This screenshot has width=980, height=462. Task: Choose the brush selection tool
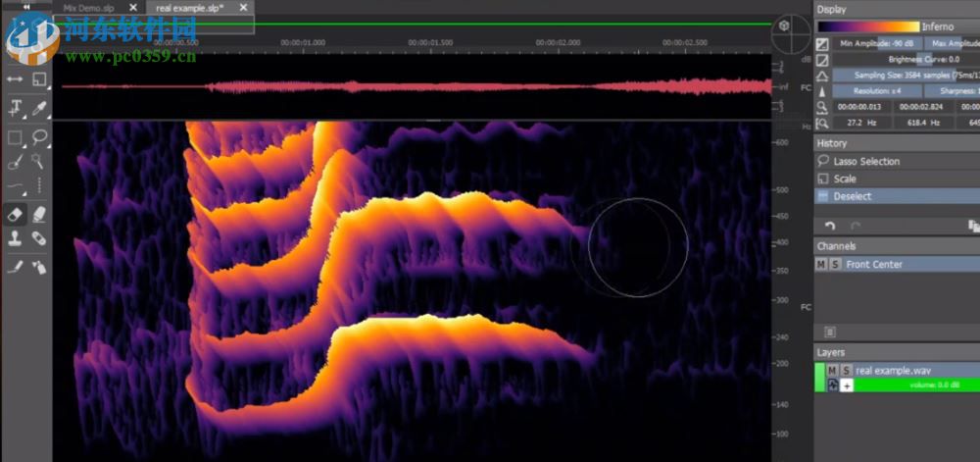point(15,161)
